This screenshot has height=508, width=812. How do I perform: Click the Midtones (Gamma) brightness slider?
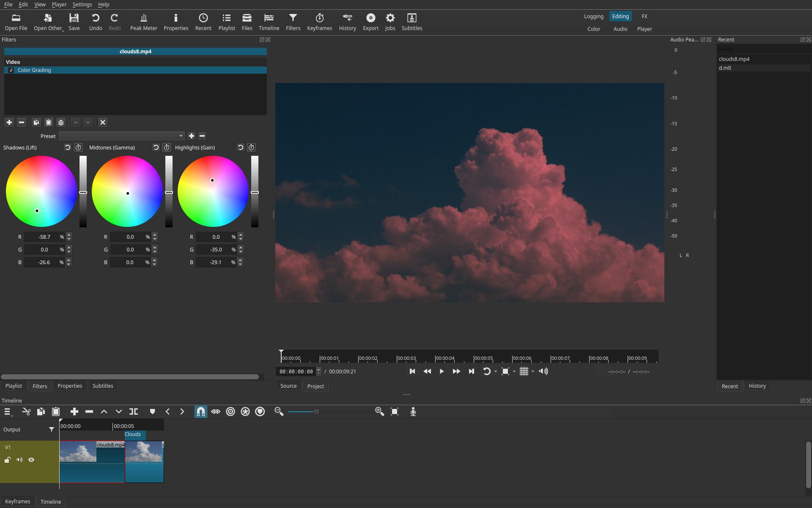coord(169,192)
